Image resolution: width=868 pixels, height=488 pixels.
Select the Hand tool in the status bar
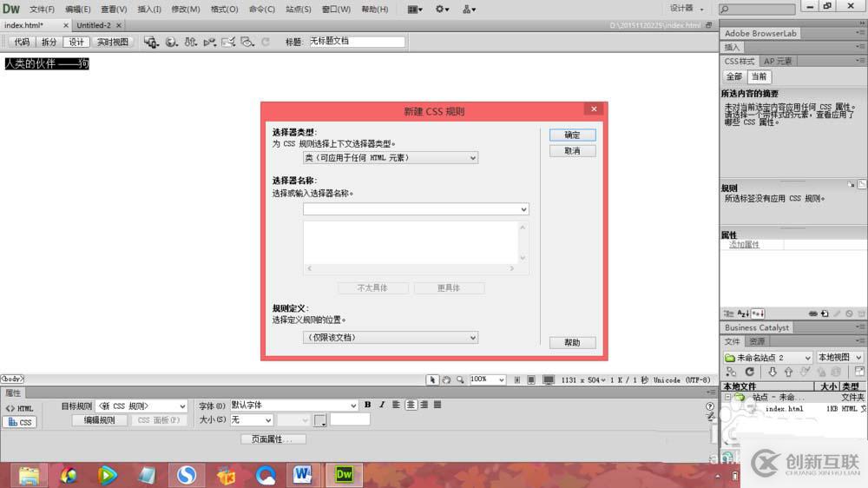click(446, 380)
